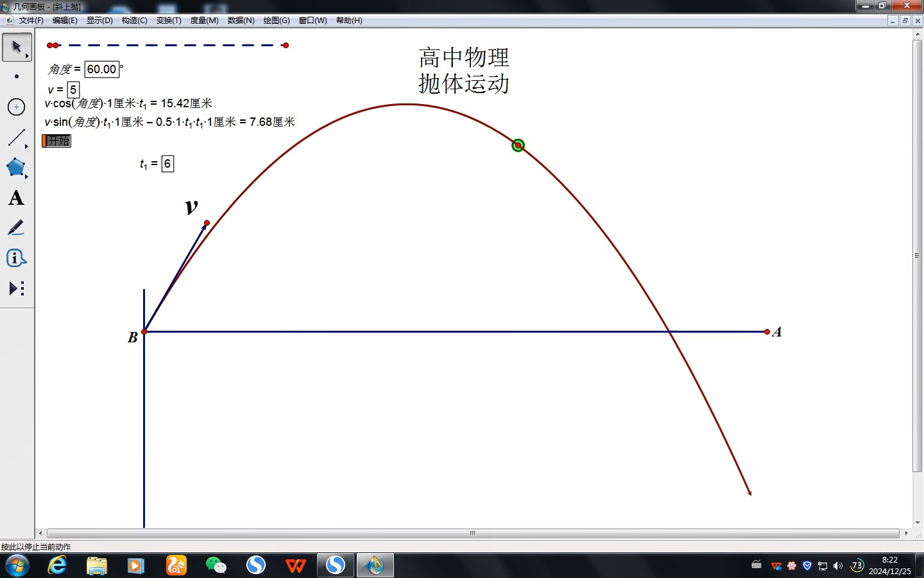This screenshot has height=578, width=924.
Task: Open WeChat from the taskbar
Action: (216, 566)
